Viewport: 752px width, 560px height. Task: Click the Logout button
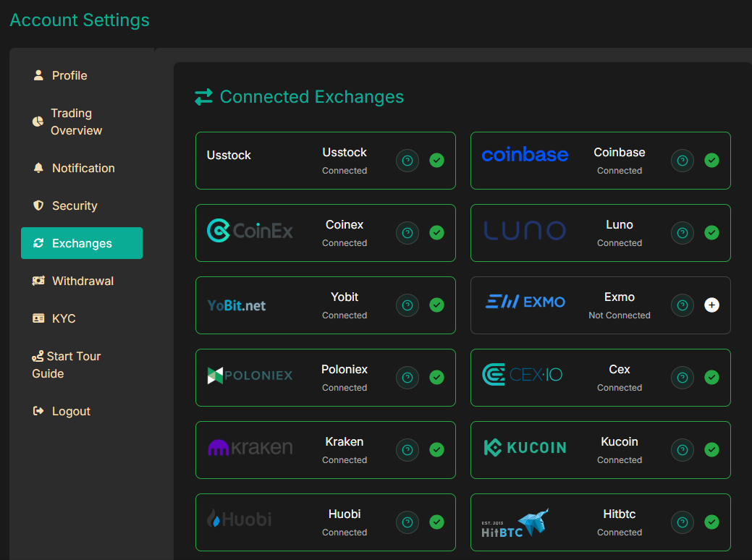point(71,412)
